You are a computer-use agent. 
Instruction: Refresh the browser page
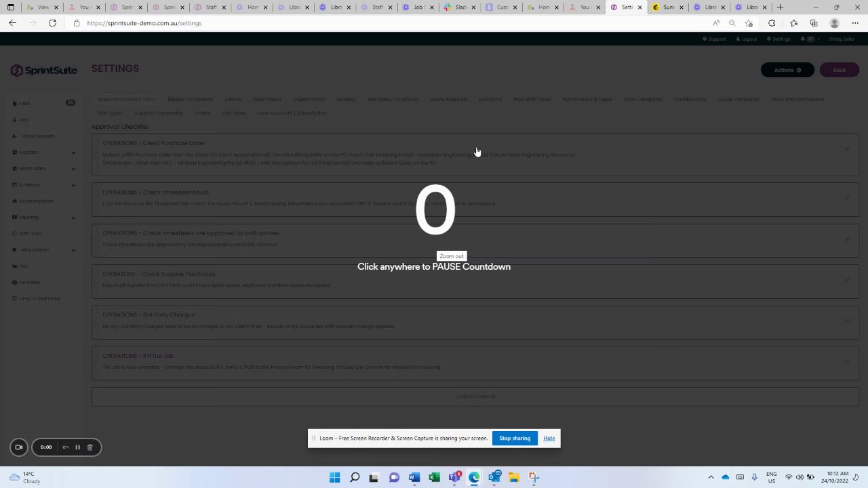[52, 23]
